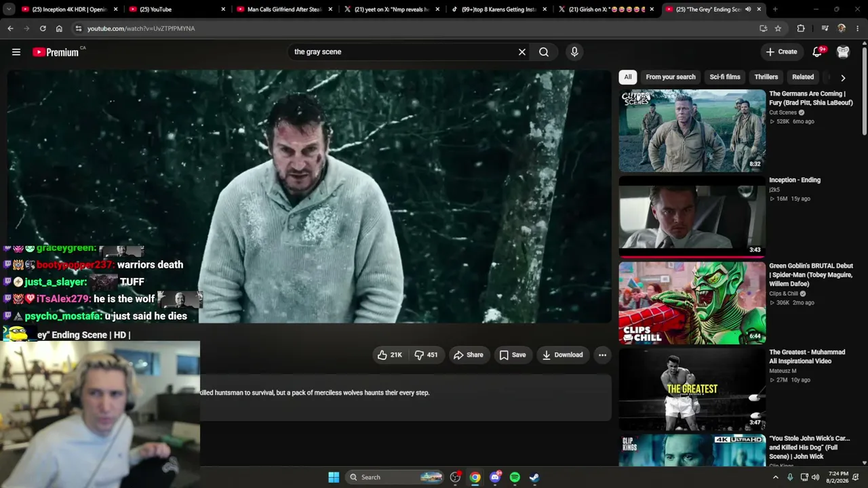Open YouTube notifications bell
868x488 pixels.
point(818,52)
